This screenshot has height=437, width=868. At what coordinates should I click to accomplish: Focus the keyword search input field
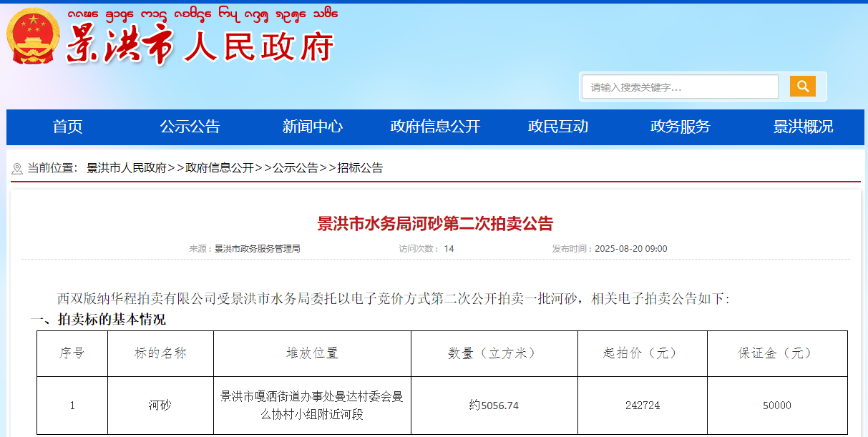pos(679,87)
